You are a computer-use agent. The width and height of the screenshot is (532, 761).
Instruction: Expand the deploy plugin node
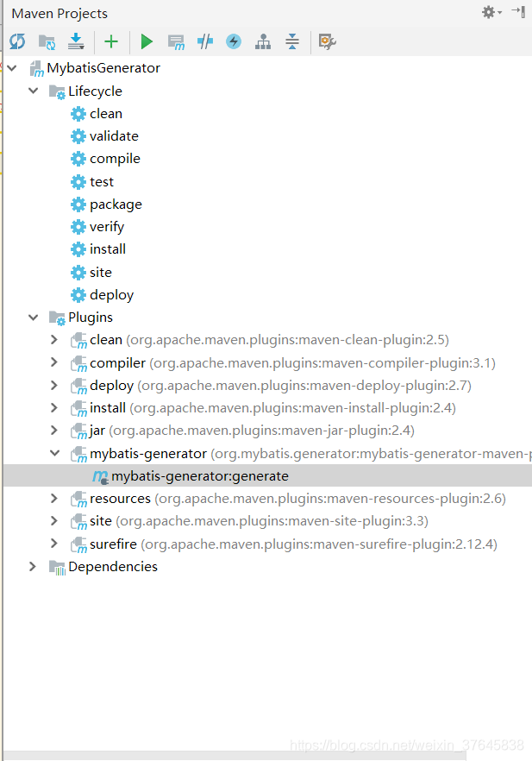(54, 386)
